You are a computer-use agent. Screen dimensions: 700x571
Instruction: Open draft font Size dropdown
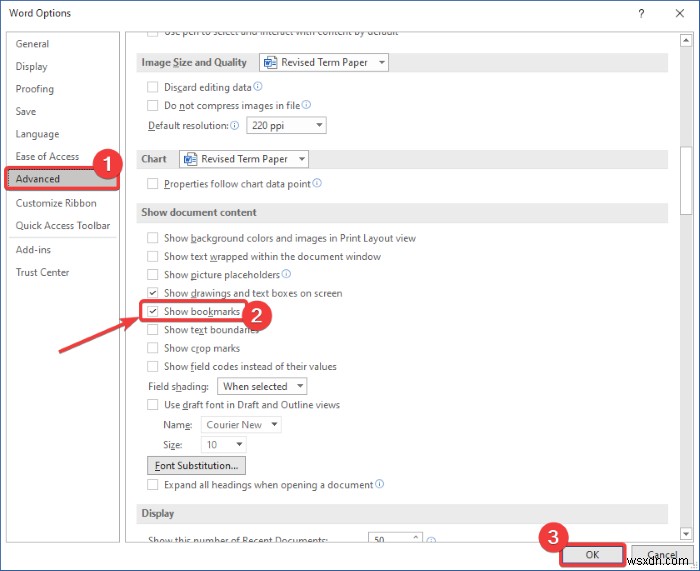click(224, 445)
